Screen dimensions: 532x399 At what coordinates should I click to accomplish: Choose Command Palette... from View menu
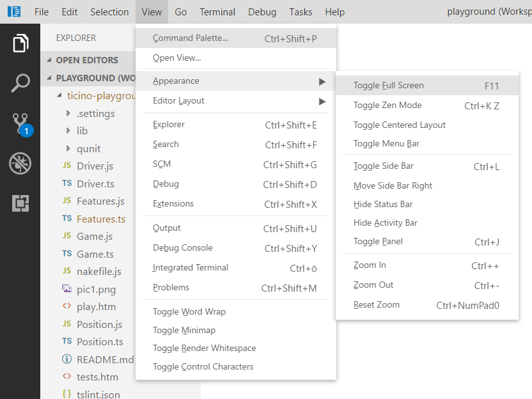tap(236, 38)
